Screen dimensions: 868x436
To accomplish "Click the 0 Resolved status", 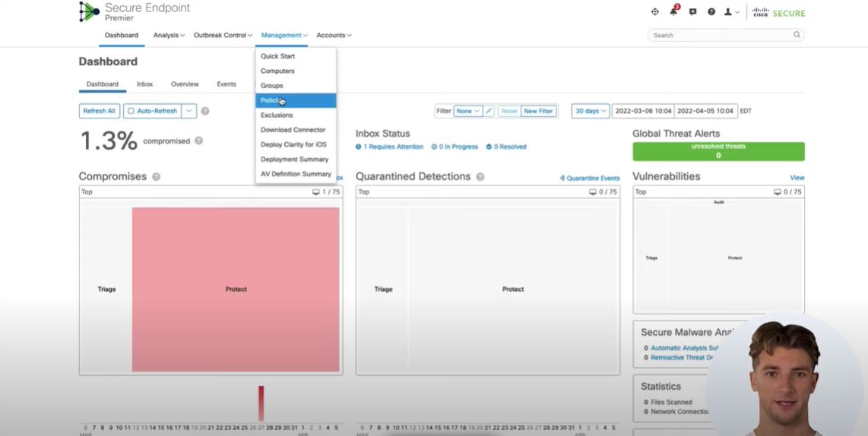I will [x=506, y=147].
